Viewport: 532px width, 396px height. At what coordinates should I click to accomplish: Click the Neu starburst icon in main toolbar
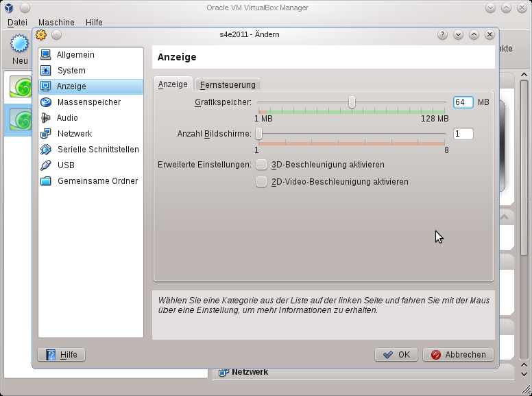point(19,43)
